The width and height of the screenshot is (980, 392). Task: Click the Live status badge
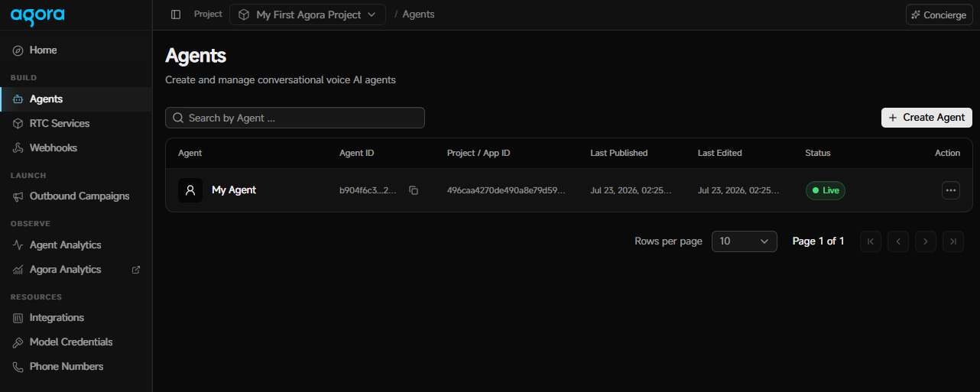826,190
